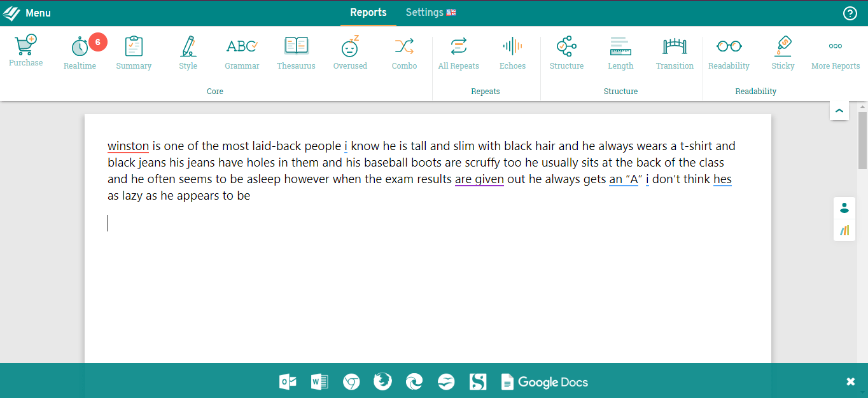Click the Purchase button

pyautogui.click(x=26, y=51)
